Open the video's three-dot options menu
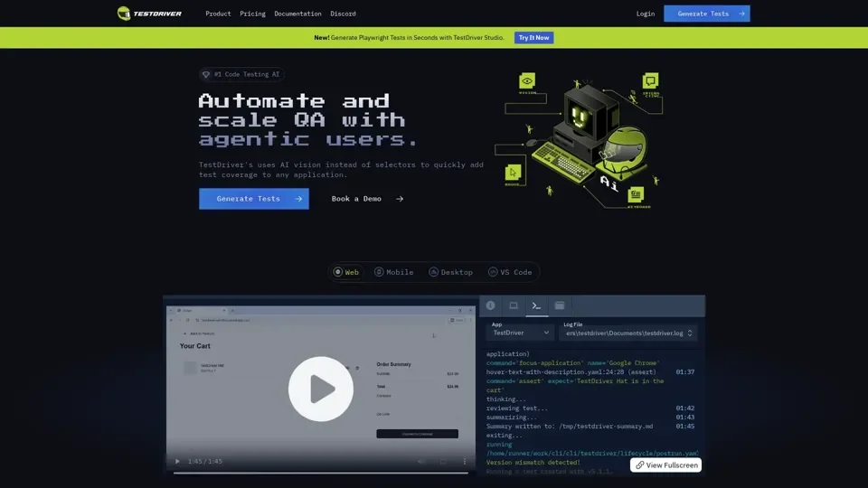 pos(465,461)
